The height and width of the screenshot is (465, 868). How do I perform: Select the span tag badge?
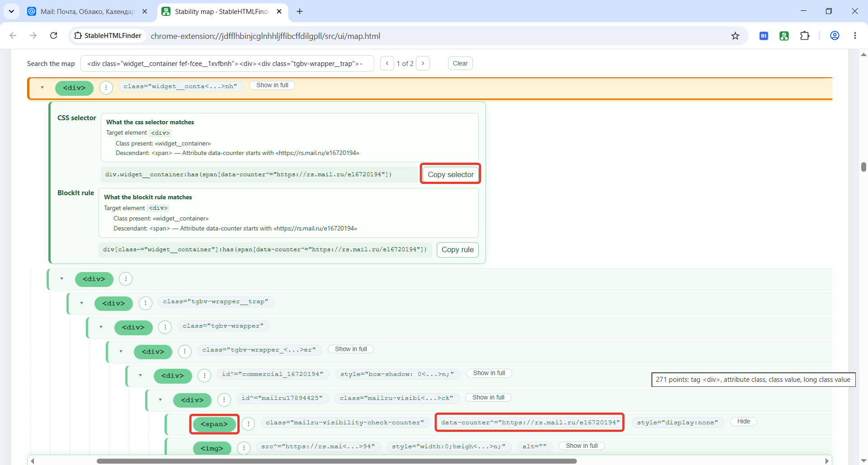pos(214,424)
